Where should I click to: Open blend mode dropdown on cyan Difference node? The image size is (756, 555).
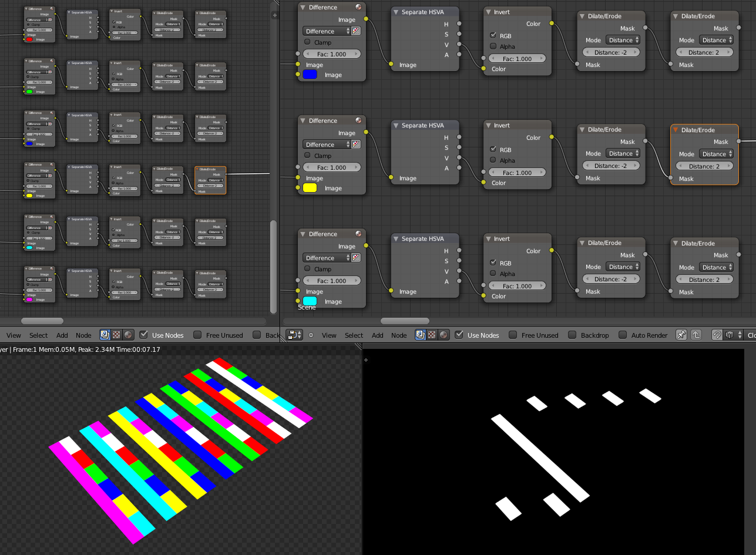[x=327, y=258]
